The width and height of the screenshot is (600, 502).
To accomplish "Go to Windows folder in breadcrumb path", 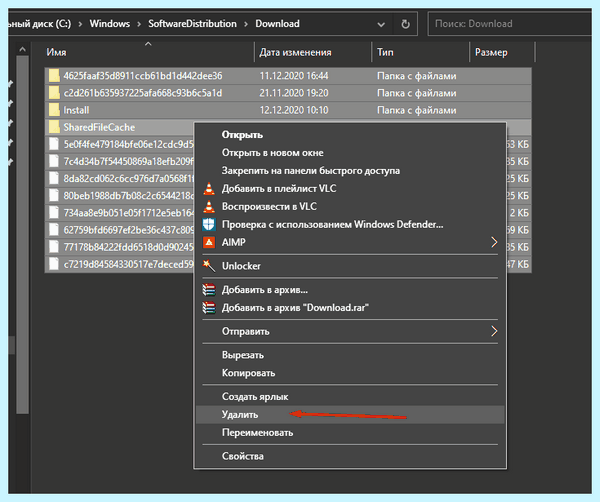I will pos(110,24).
